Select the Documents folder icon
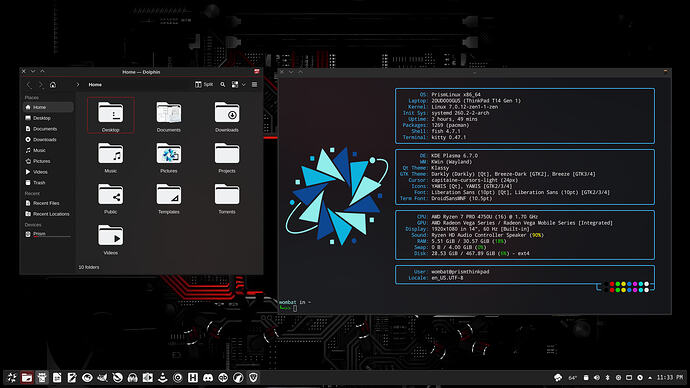 point(169,113)
